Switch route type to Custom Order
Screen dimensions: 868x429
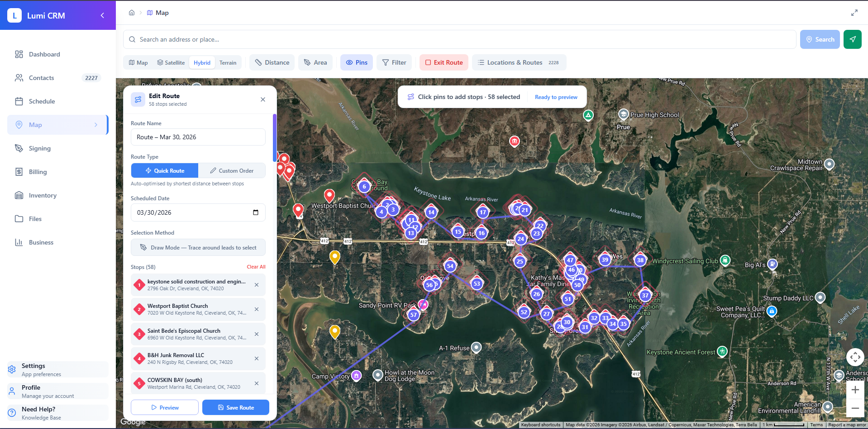tap(232, 170)
